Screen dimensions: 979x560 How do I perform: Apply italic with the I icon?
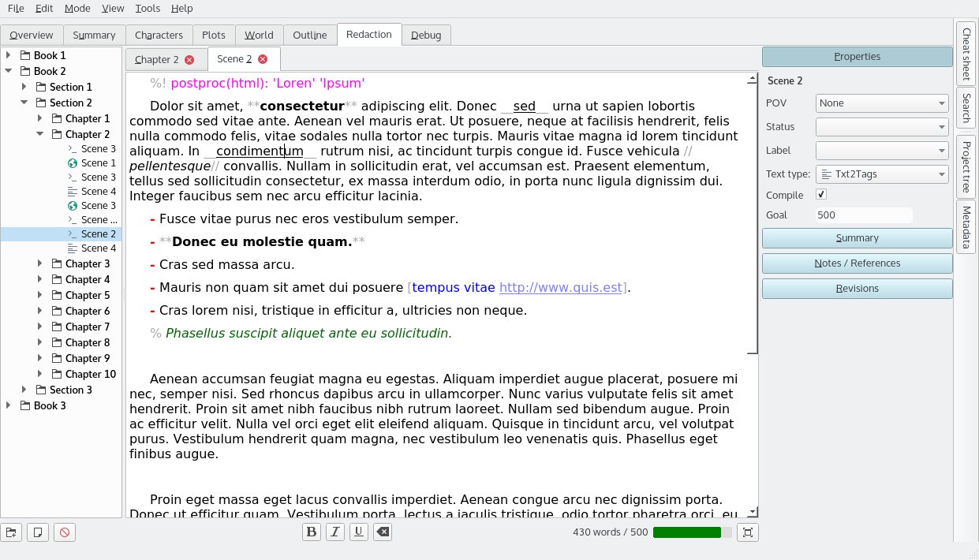coord(335,532)
